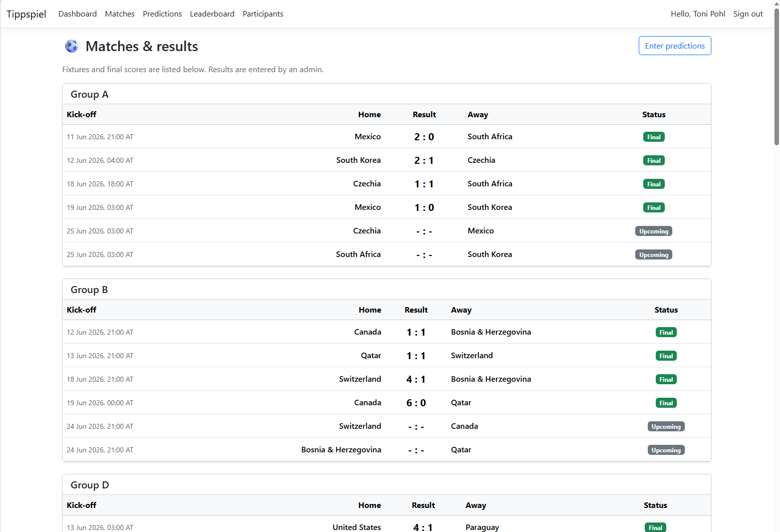Select the Group A card heading
The height and width of the screenshot is (532, 780).
(90, 94)
